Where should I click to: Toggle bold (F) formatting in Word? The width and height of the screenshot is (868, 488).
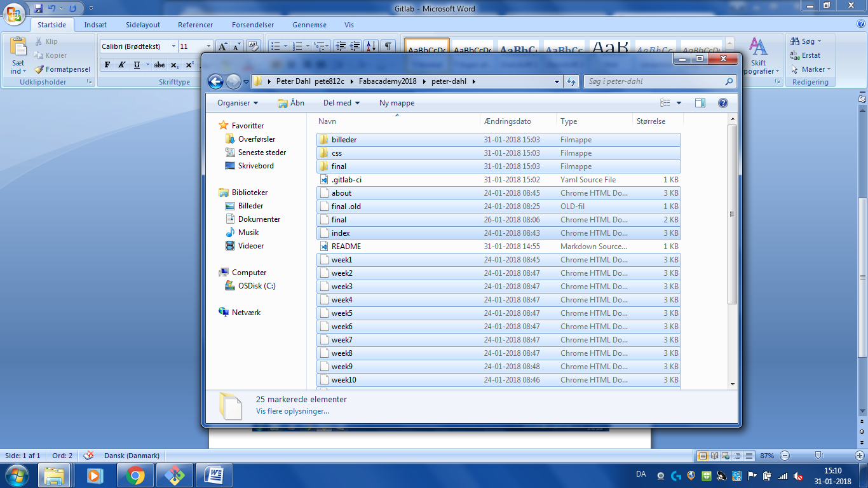coord(107,65)
